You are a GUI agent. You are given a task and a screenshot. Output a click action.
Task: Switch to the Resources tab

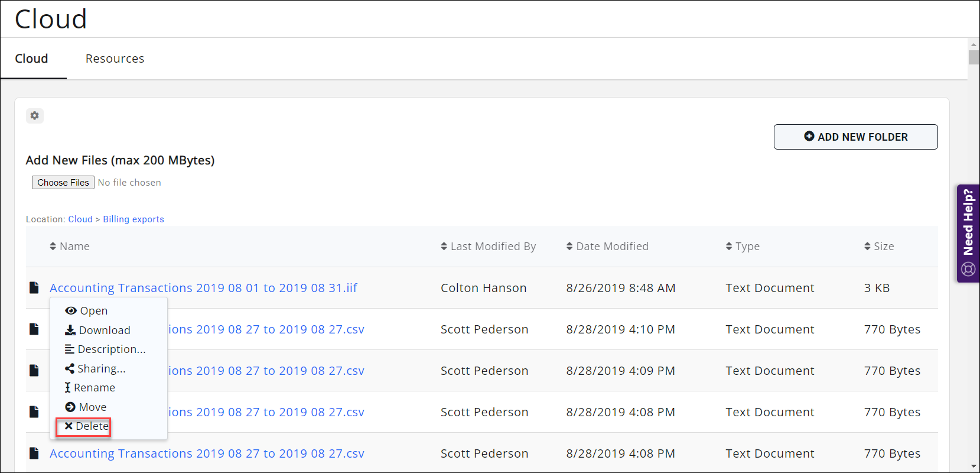click(x=115, y=59)
